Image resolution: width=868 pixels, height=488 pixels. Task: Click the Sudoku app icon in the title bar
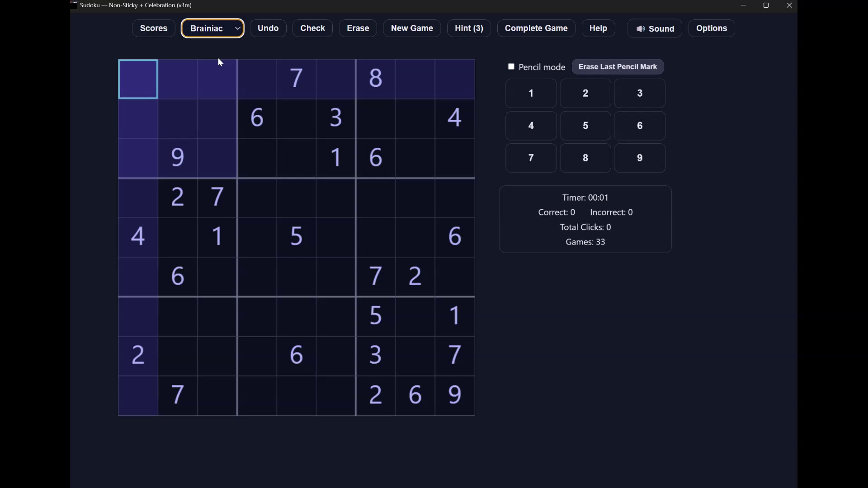tap(73, 5)
